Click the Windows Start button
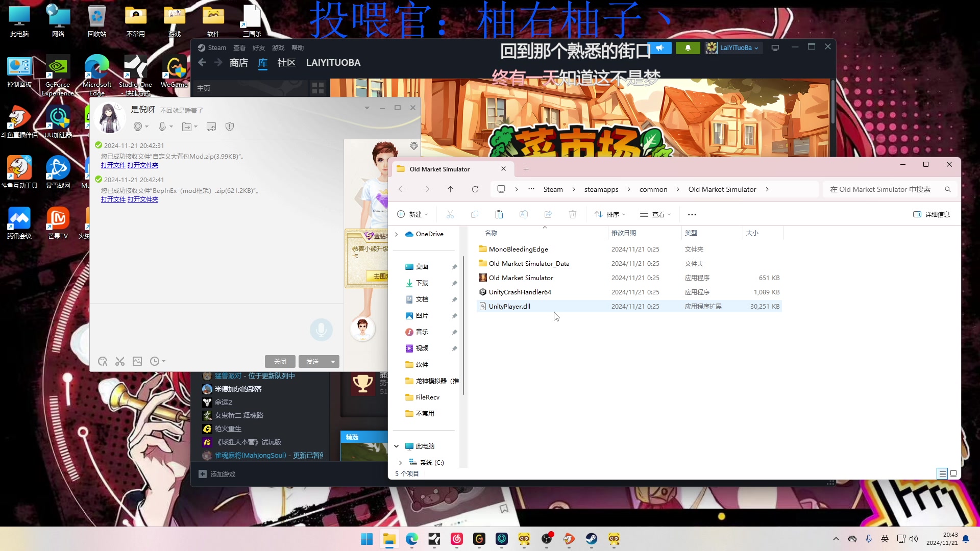 (x=367, y=539)
